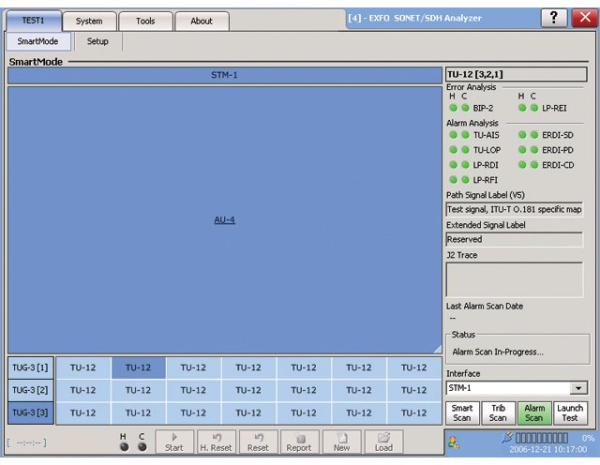Open the Setup sub-tab
600x465 pixels.
point(98,42)
